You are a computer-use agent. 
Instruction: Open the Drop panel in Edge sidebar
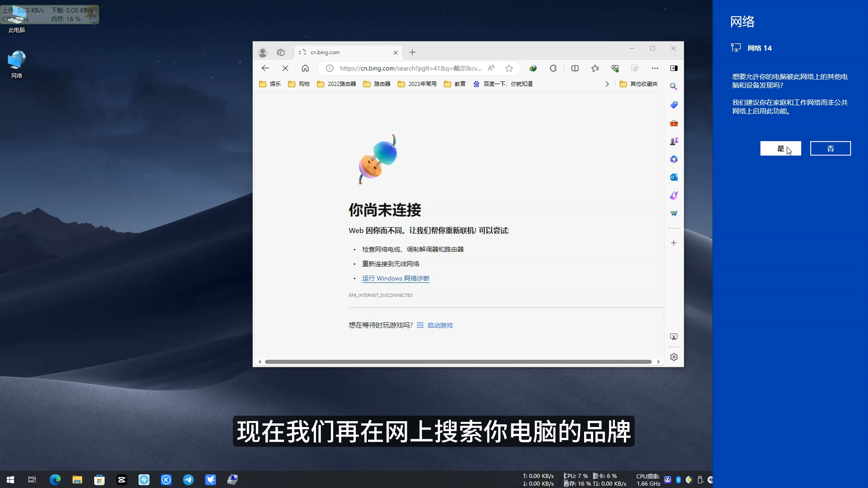coord(674,213)
